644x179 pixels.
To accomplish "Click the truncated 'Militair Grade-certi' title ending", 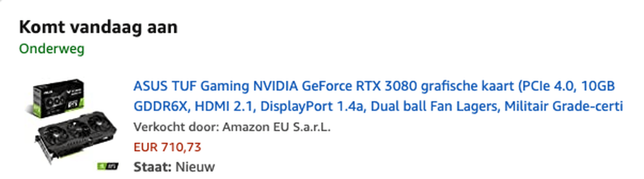I will tap(564, 106).
